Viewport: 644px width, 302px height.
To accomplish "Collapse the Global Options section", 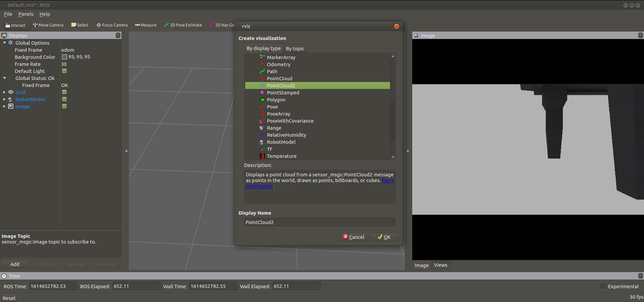I will [x=5, y=43].
